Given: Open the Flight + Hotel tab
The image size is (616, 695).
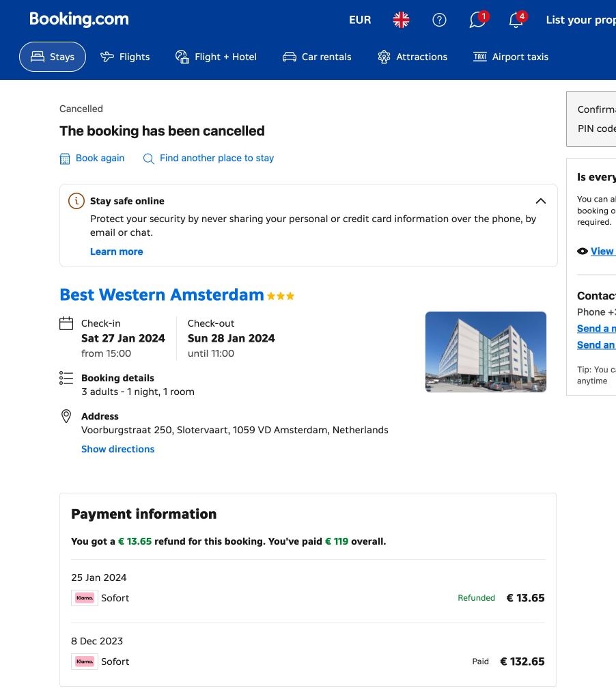Looking at the screenshot, I should (x=216, y=57).
